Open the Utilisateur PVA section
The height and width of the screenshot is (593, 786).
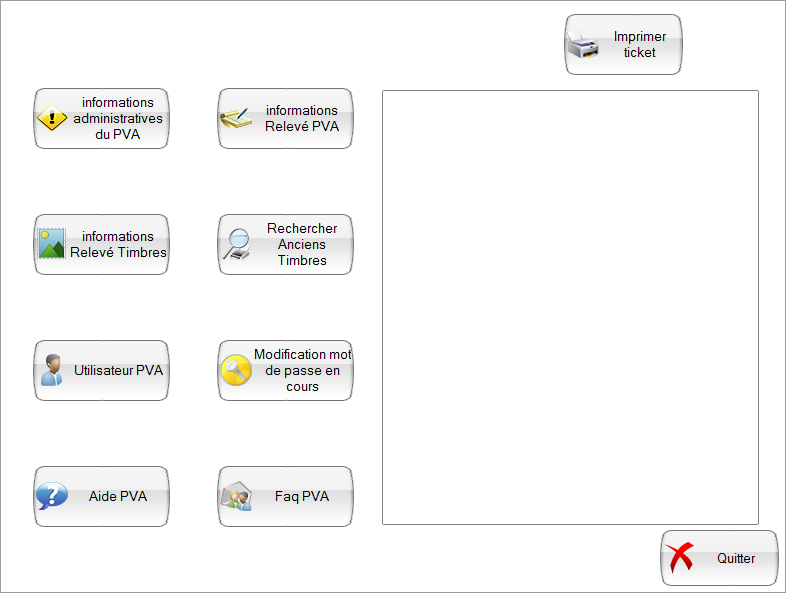coord(117,370)
